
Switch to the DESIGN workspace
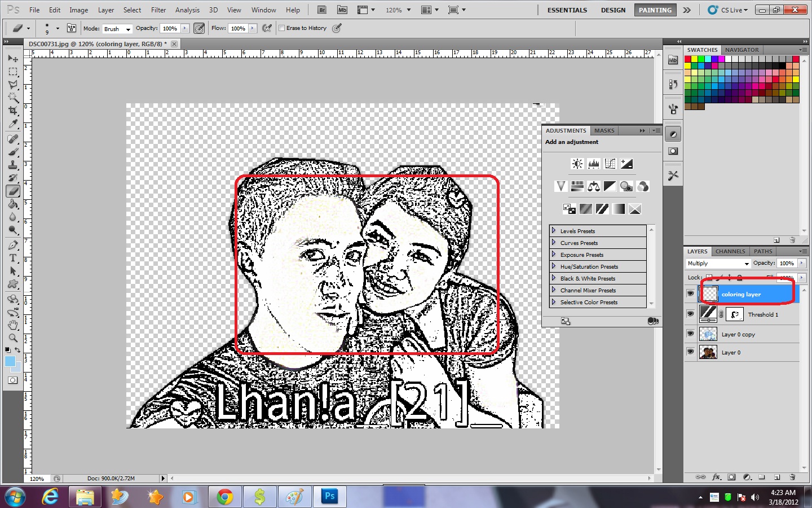[613, 10]
